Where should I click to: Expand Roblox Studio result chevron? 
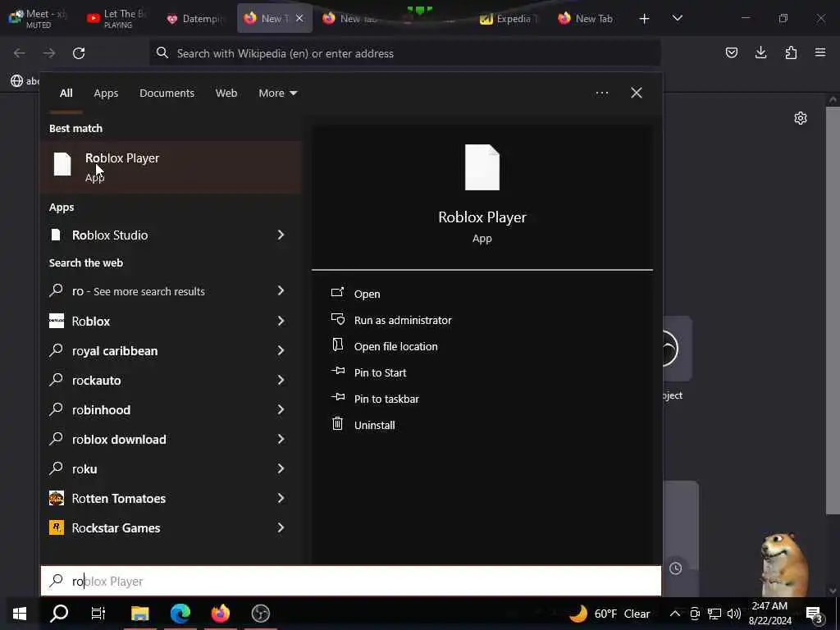(281, 235)
